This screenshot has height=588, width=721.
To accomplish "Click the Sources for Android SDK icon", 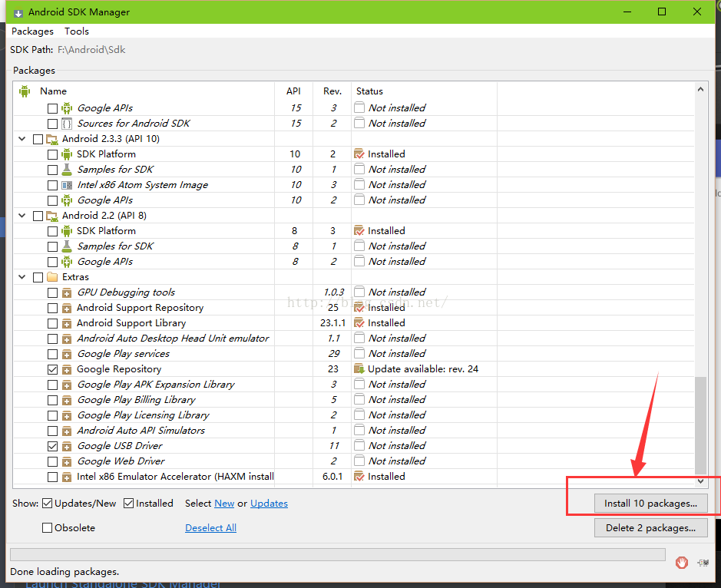I will (67, 124).
